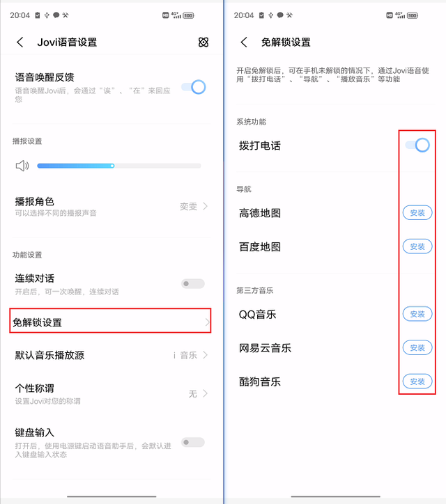Disable the 拨打电话 switch
446x504 pixels.
point(417,145)
